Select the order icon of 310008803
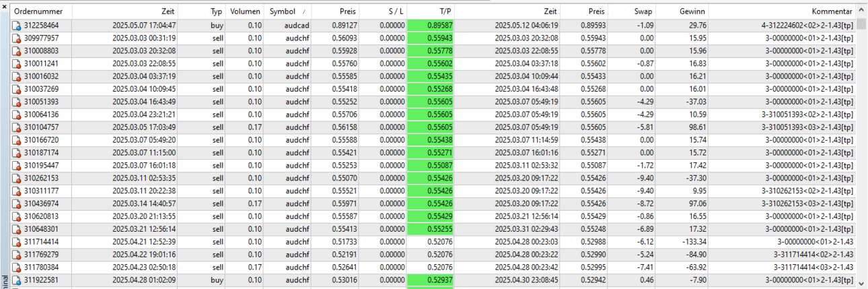Viewport: 868px width, 289px height. (16, 51)
